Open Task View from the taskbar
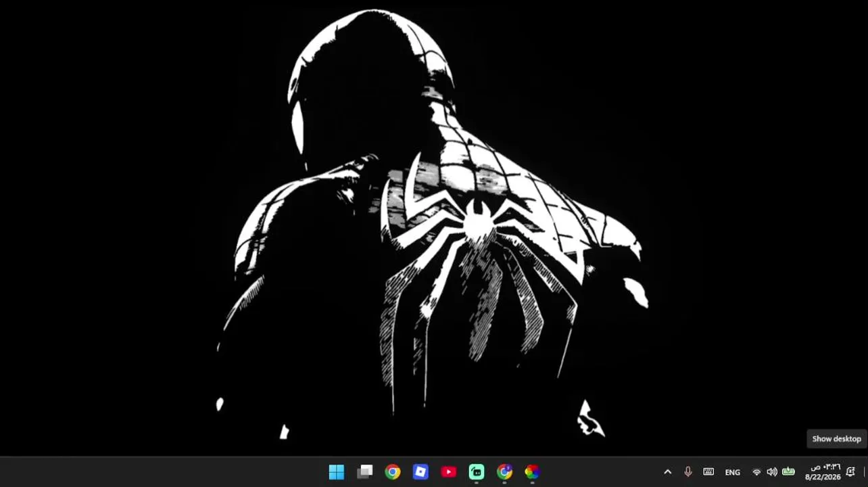This screenshot has width=868, height=487. 365,472
